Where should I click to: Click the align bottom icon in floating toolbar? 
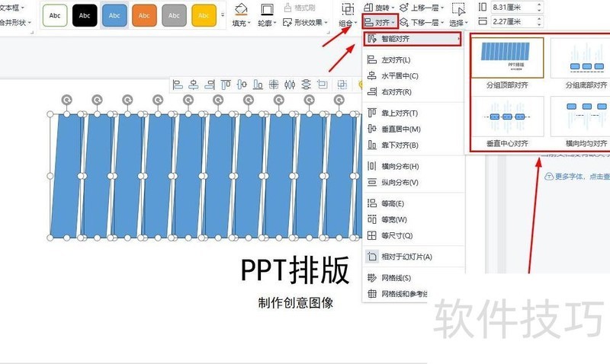[258, 85]
